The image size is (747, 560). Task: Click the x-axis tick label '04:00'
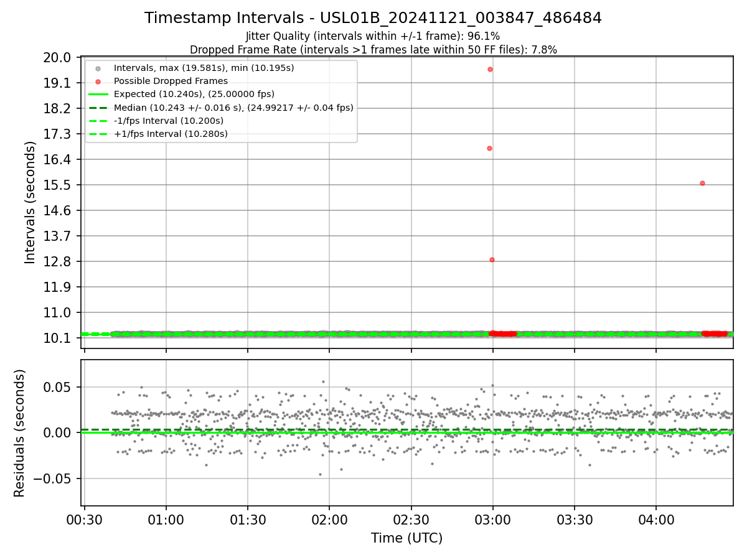tap(656, 520)
